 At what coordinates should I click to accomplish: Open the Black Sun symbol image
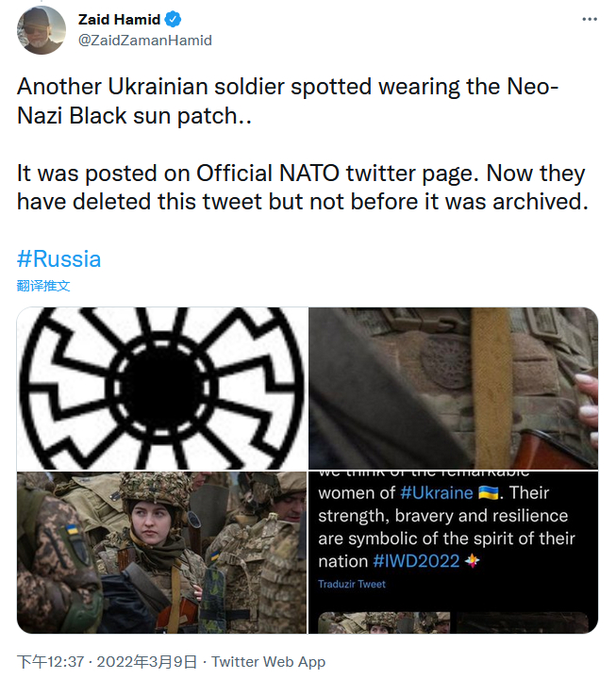pos(161,388)
